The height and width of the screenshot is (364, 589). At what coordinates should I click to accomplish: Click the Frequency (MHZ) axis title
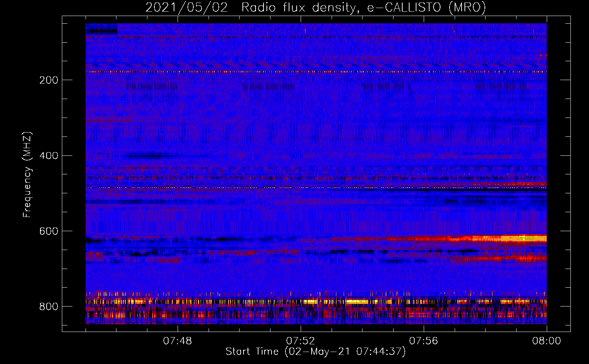pos(27,175)
